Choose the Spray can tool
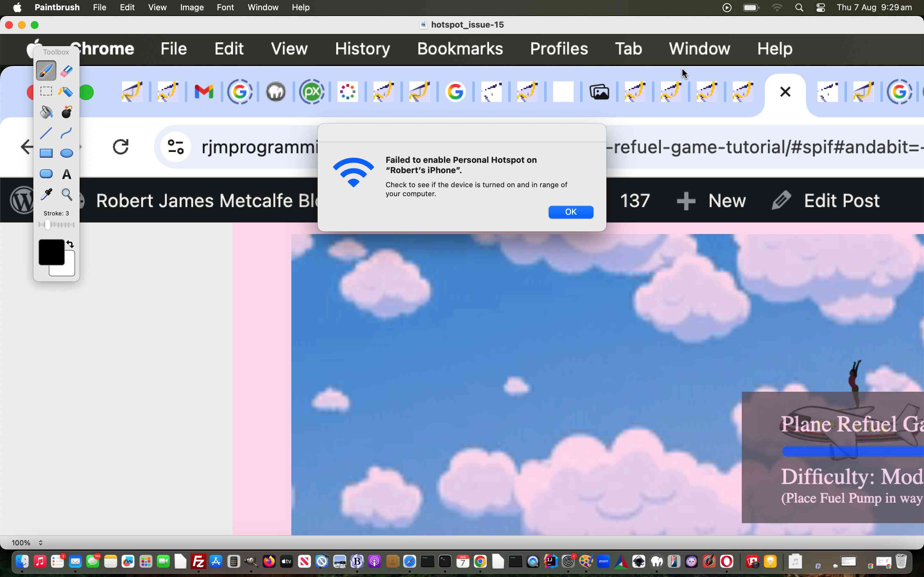This screenshot has height=577, width=924. click(x=66, y=92)
